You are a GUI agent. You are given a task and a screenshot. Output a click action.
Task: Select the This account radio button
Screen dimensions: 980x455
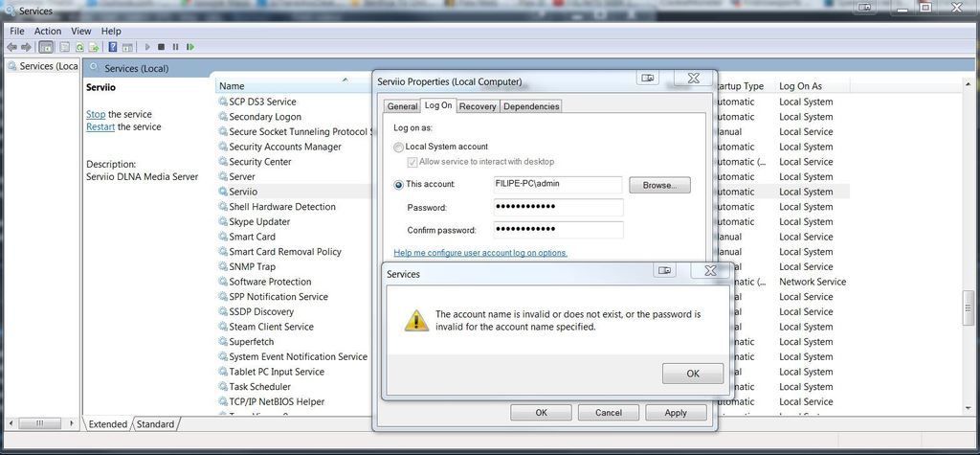pos(399,185)
